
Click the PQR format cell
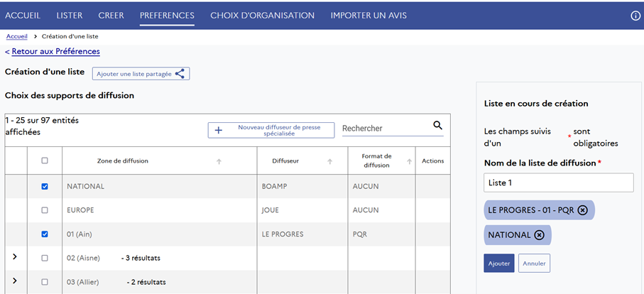pos(381,234)
